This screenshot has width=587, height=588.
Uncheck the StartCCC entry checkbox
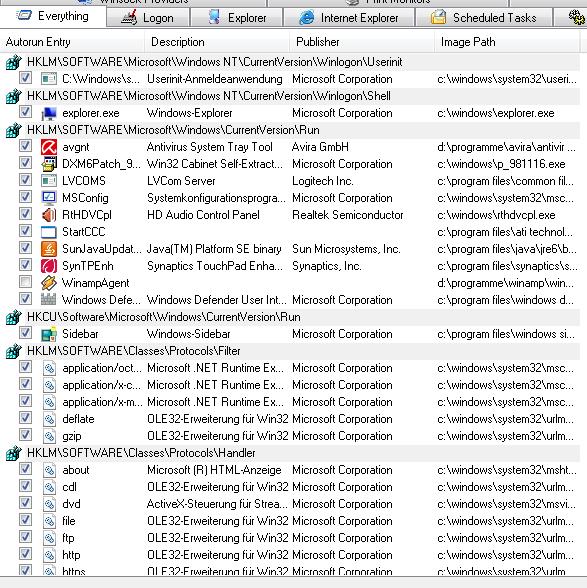click(26, 231)
